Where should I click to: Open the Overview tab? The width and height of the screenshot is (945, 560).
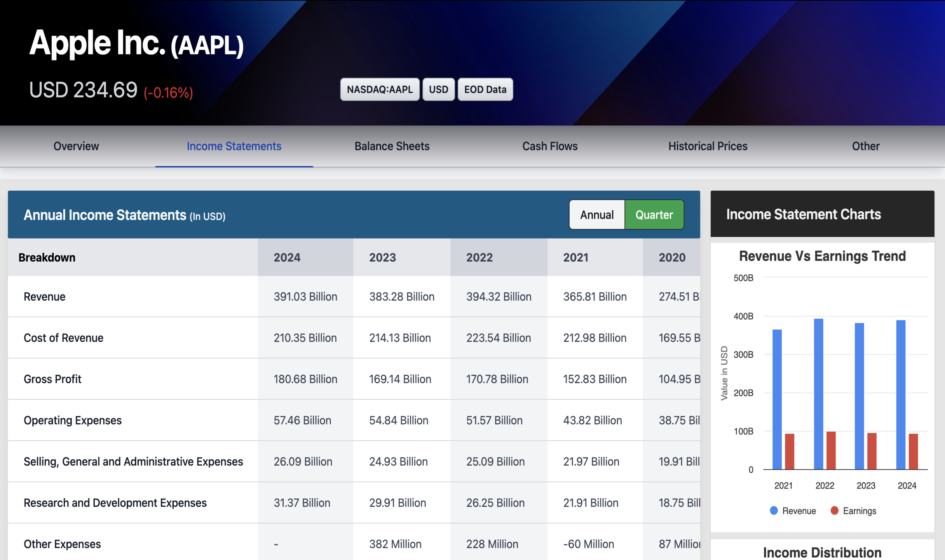coord(76,146)
